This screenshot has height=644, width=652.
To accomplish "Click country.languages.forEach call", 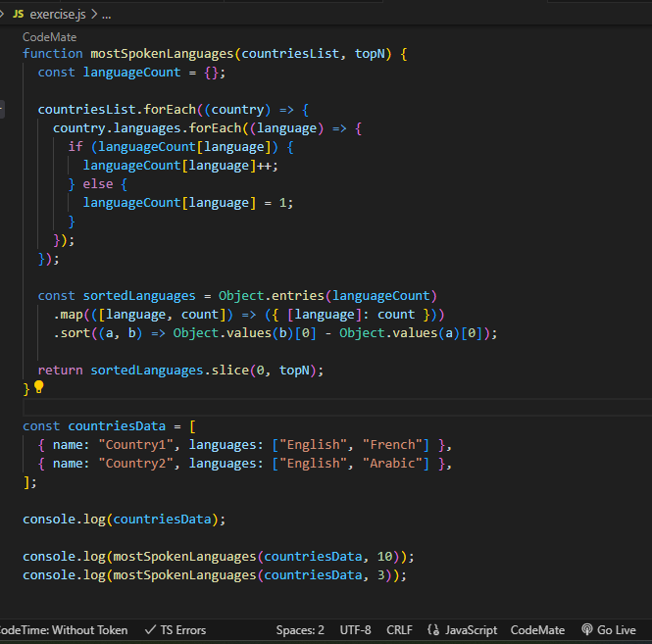I will tap(147, 128).
